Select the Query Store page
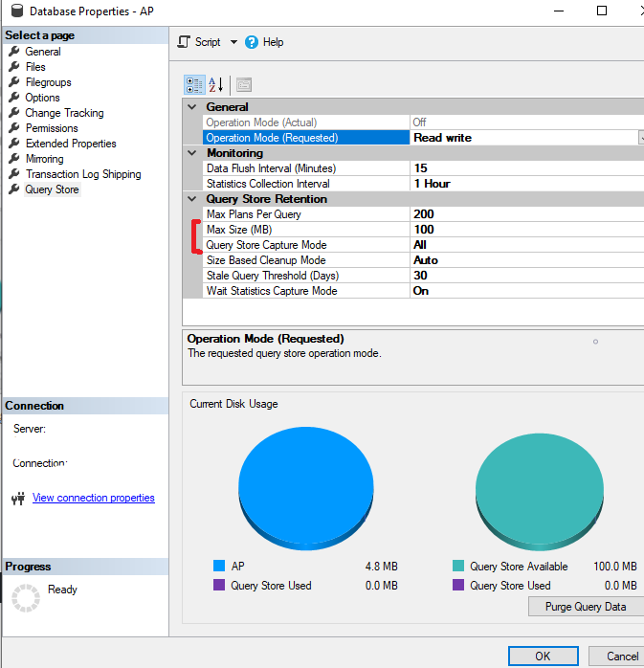This screenshot has height=668, width=644. coord(52,189)
